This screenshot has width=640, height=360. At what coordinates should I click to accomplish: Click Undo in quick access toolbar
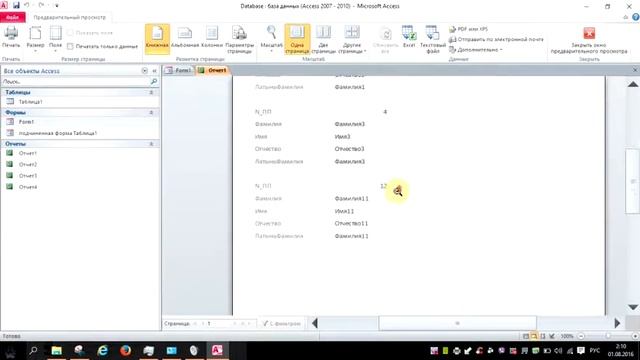[x=27, y=5]
